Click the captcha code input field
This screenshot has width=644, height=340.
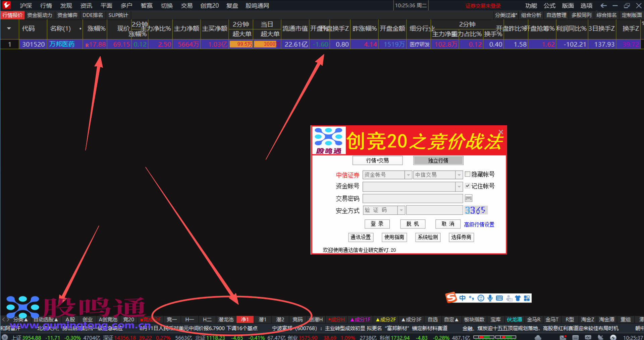[x=435, y=210]
